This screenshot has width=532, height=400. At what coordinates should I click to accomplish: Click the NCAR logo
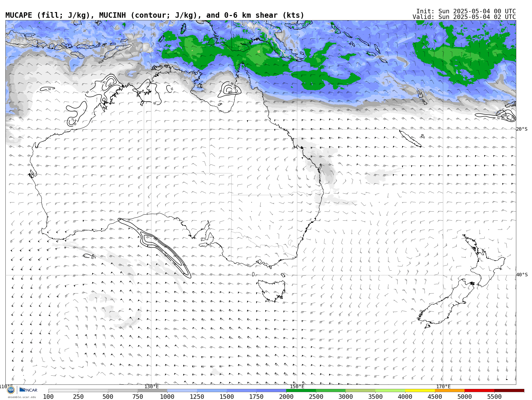point(28,390)
